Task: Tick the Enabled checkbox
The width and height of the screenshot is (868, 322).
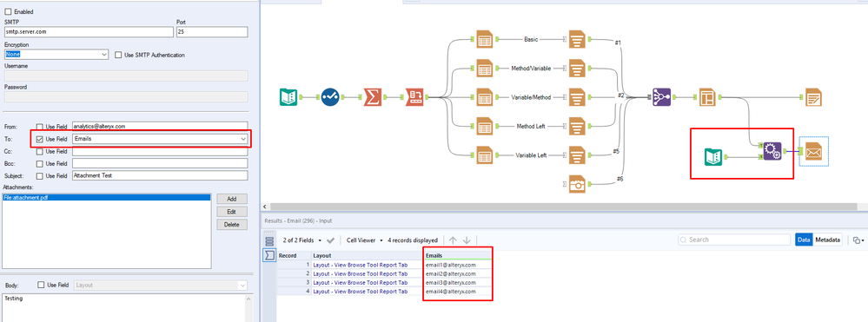Action: pyautogui.click(x=8, y=11)
